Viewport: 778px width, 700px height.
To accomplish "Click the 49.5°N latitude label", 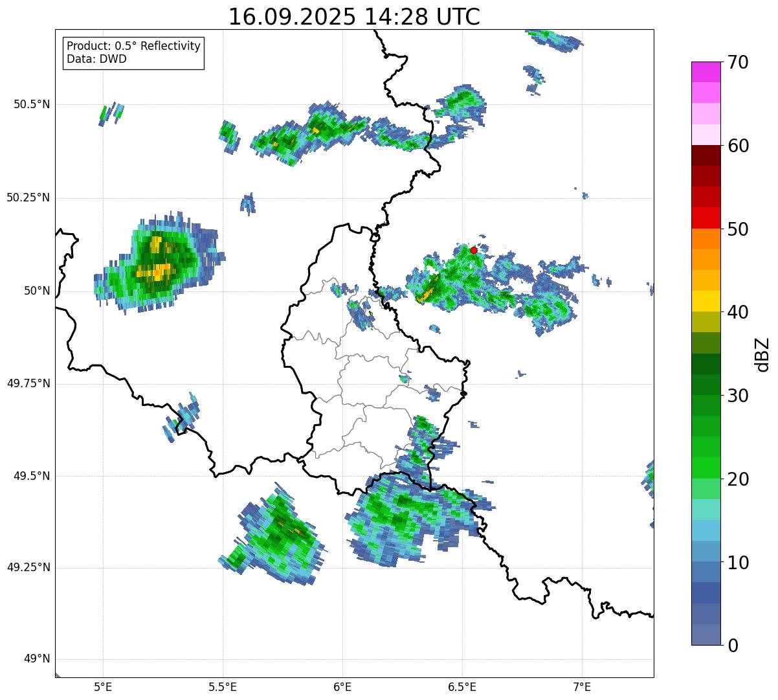I will click(32, 476).
